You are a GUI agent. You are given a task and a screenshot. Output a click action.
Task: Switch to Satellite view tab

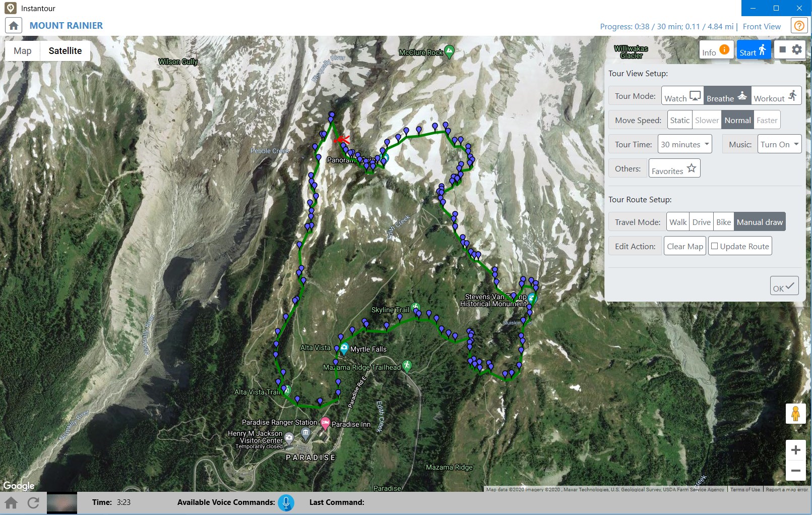[x=65, y=51]
